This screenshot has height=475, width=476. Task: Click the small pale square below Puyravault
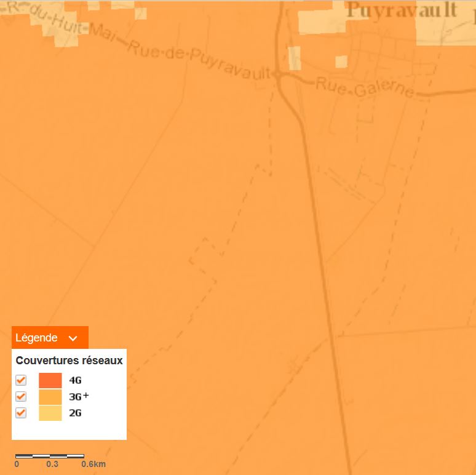pos(341,62)
